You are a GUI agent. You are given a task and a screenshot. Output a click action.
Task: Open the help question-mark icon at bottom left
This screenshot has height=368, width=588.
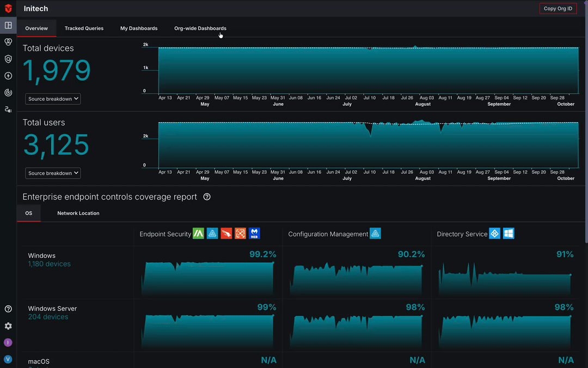coord(8,309)
